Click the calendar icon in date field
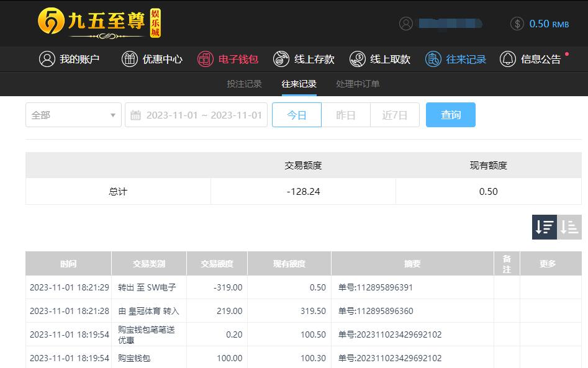 (135, 115)
